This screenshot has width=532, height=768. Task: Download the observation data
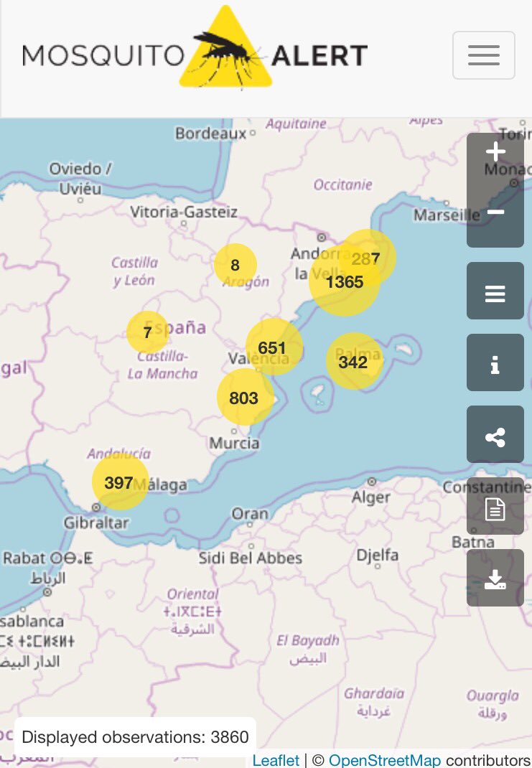click(x=495, y=578)
